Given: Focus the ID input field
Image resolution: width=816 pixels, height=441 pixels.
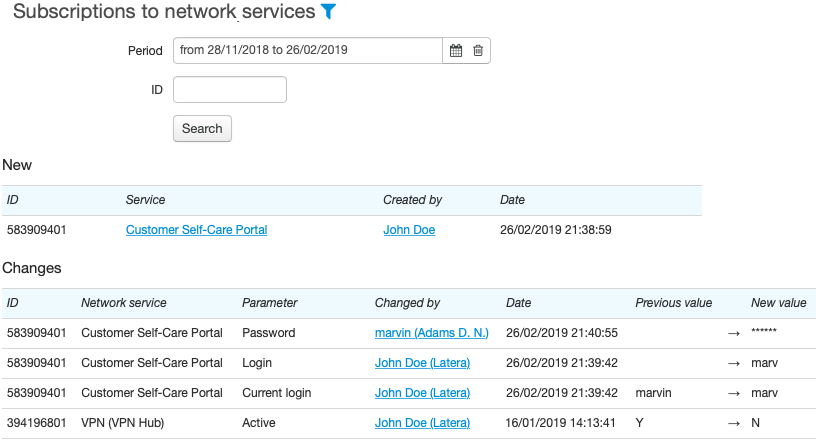Looking at the screenshot, I should click(230, 90).
